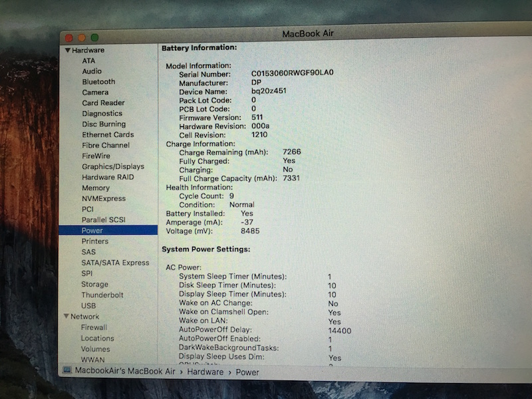Open Fibre Channel entry
The image size is (532, 399).
click(106, 145)
